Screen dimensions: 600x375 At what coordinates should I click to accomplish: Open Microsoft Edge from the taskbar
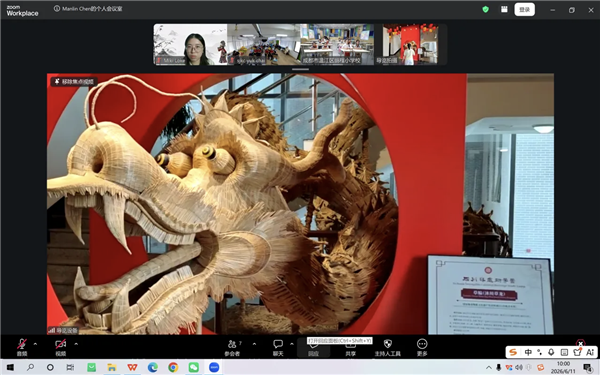point(153,367)
